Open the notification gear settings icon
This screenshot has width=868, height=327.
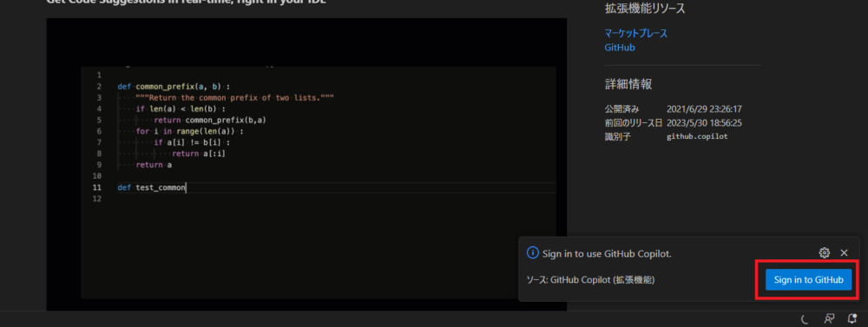(x=825, y=253)
